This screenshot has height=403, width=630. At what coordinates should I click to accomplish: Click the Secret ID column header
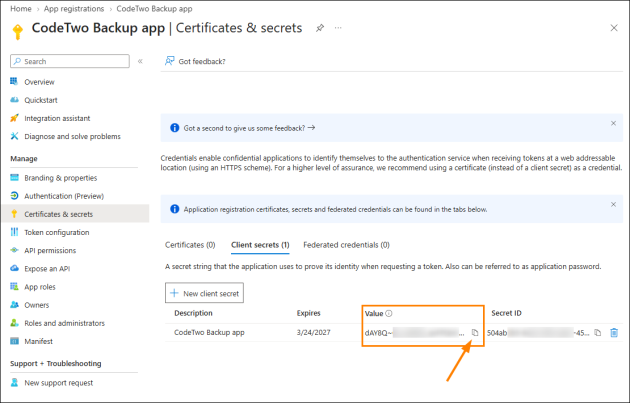pyautogui.click(x=506, y=313)
